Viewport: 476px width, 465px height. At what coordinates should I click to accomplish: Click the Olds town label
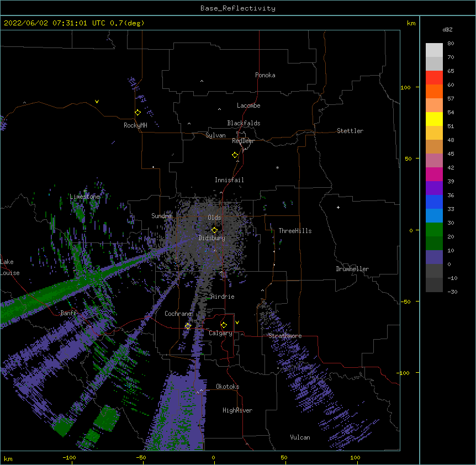(x=214, y=218)
